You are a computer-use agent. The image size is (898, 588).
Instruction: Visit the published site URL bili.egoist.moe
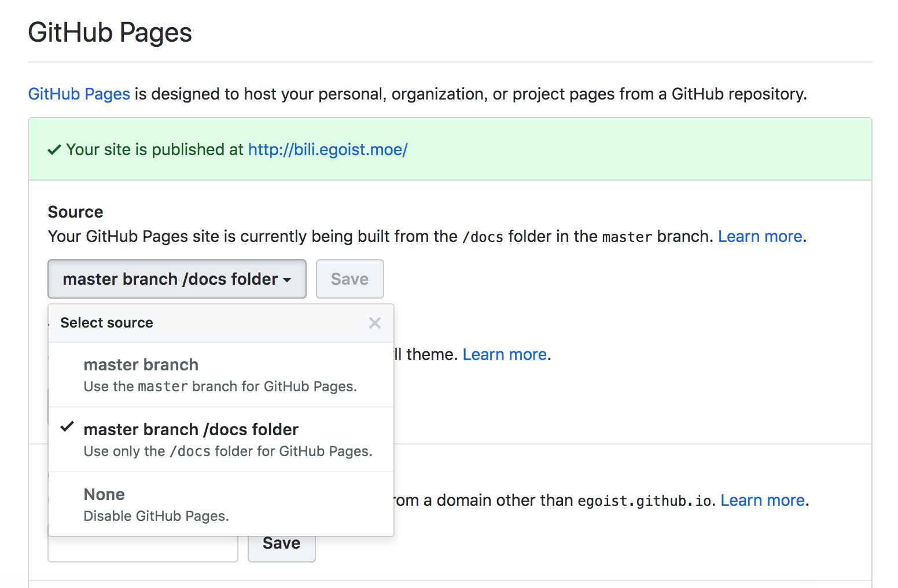327,150
